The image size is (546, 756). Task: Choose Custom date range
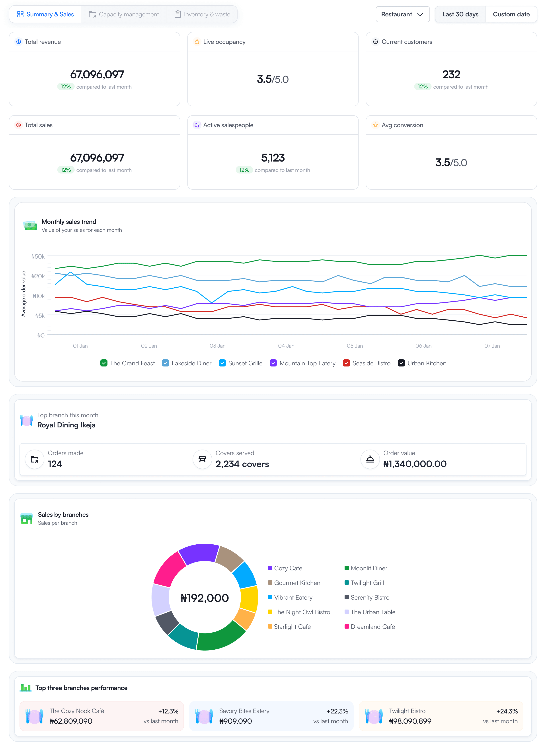coord(511,14)
